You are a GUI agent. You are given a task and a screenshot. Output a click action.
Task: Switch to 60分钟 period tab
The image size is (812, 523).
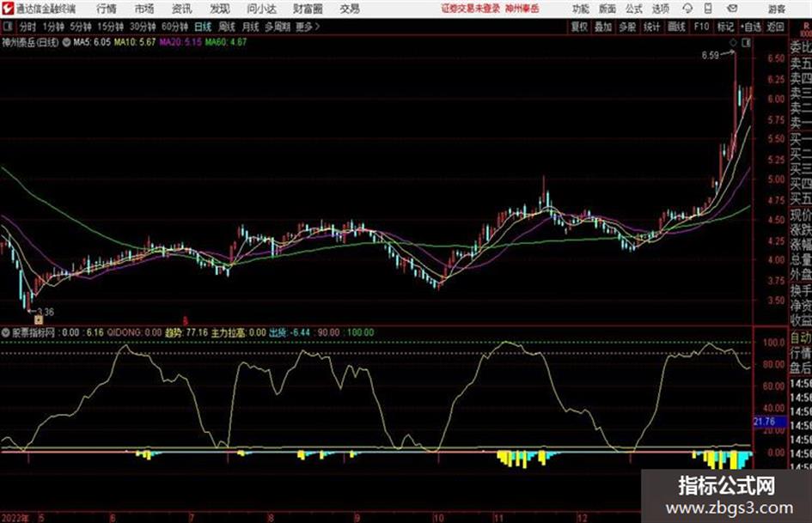tap(174, 27)
